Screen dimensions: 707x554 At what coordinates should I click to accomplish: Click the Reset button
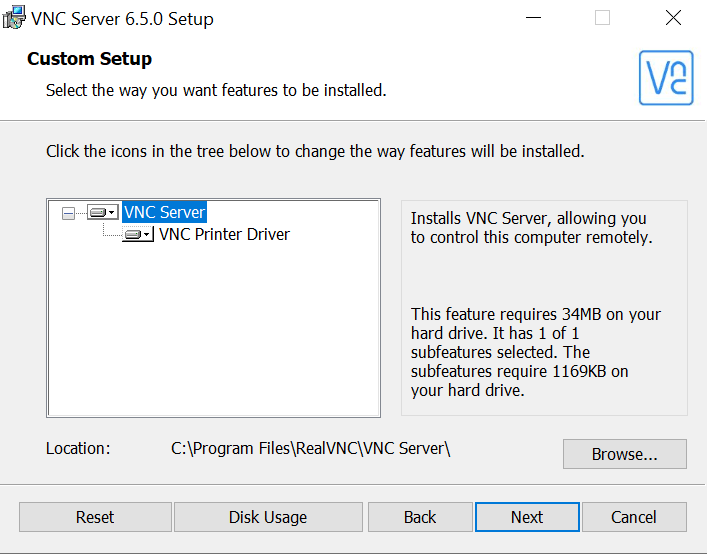(95, 517)
